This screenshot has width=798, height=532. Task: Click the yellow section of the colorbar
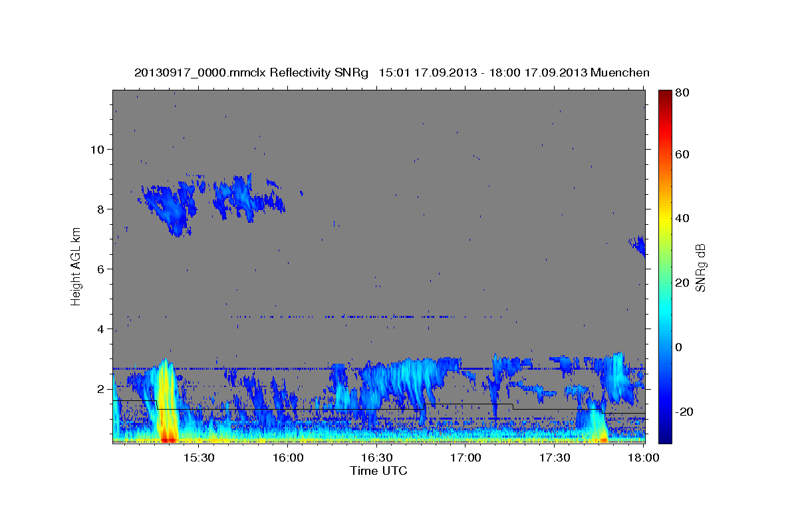[x=665, y=218]
